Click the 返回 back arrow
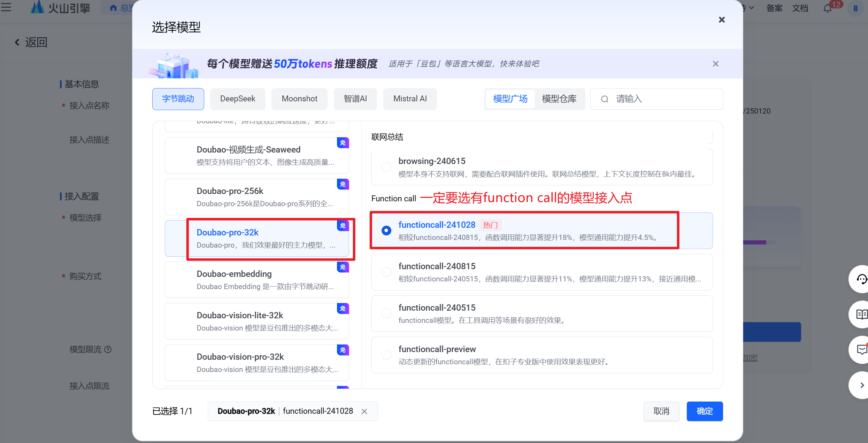This screenshot has width=868, height=443. (17, 42)
